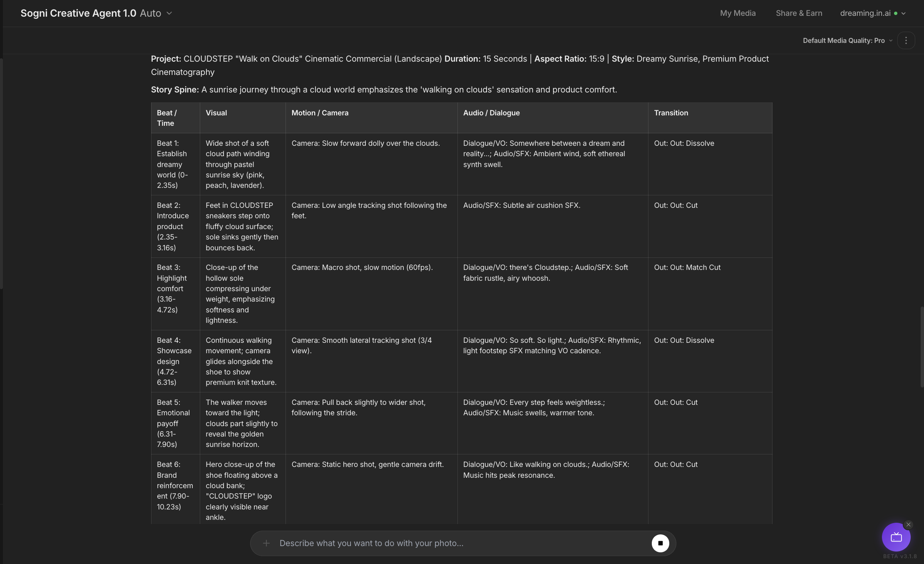Image resolution: width=924 pixels, height=564 pixels.
Task: Click 'Feet in CLOUDSTEP sneakers' visual cell
Action: (243, 227)
